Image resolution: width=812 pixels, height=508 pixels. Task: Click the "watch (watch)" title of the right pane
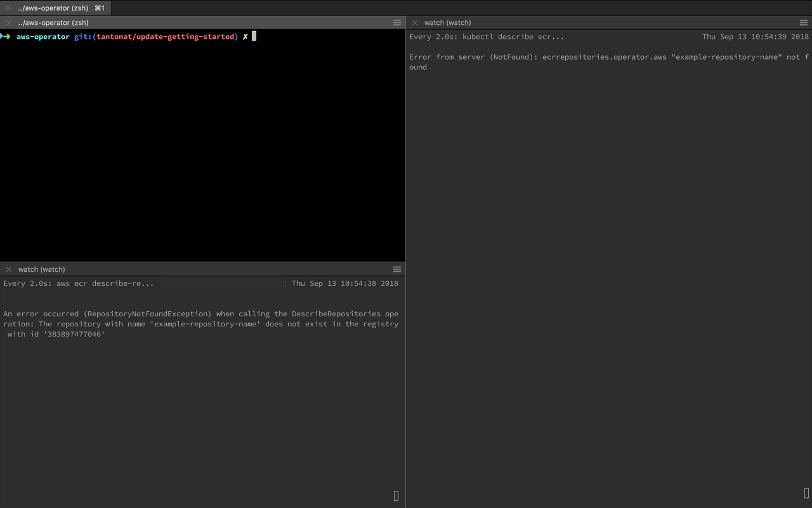[447, 22]
